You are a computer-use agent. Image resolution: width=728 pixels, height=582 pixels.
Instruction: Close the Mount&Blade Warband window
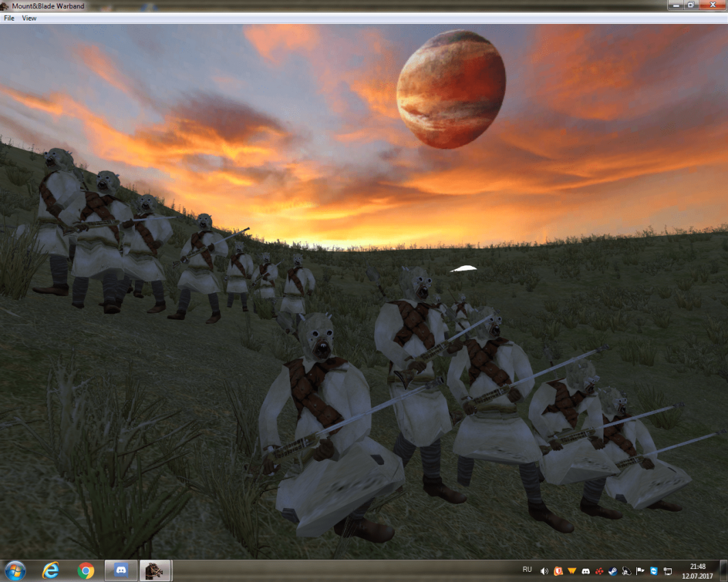pyautogui.click(x=713, y=5)
